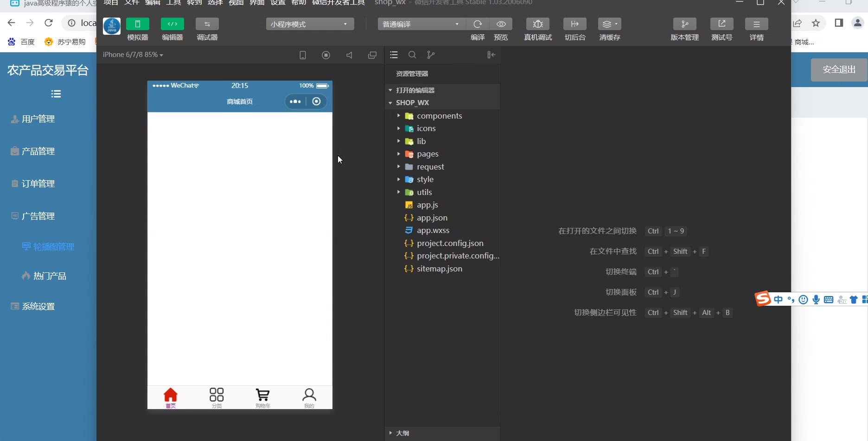
Task: Toggle the simulator (模拟器) panel button
Action: (137, 24)
